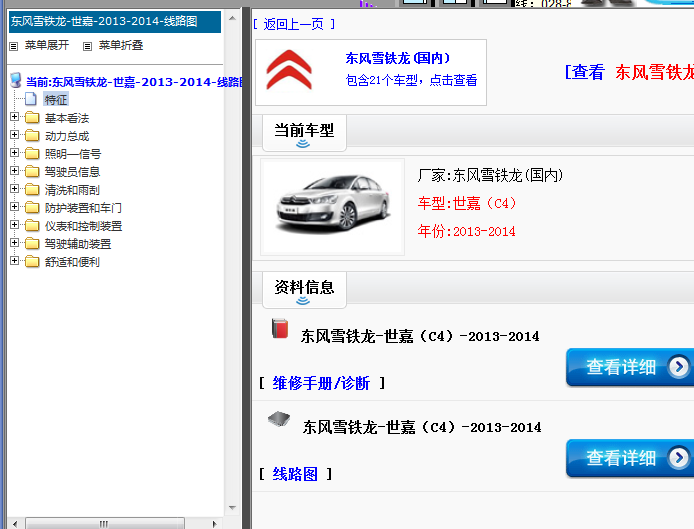Click the 基本看法 folder label
The height and width of the screenshot is (529, 694).
coord(67,118)
